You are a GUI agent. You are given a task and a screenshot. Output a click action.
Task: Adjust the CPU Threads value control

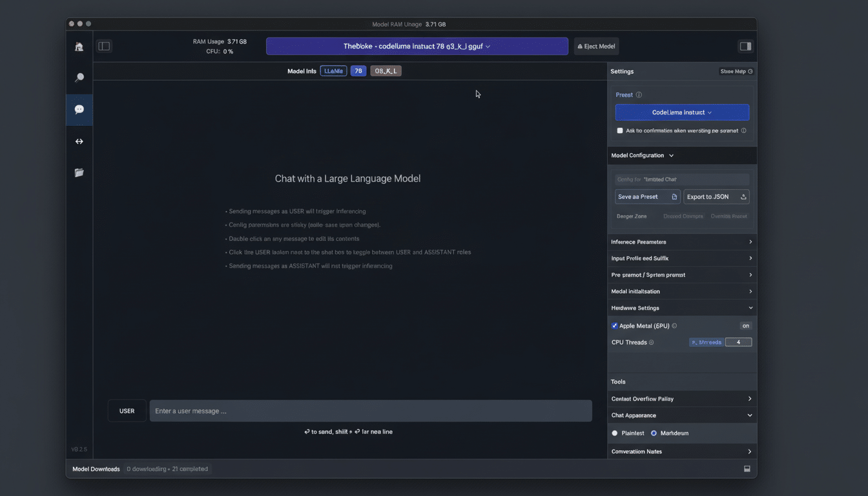[738, 342]
